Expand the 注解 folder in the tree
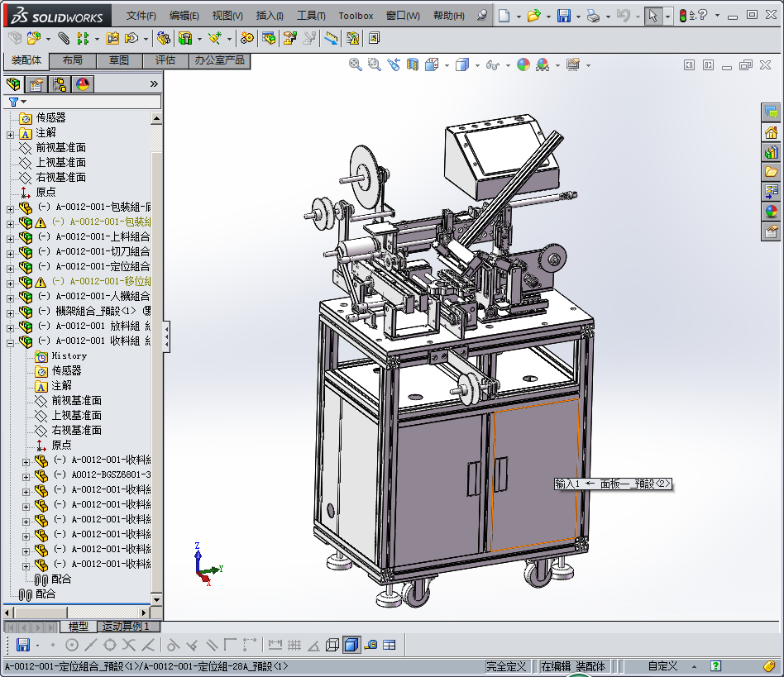Viewport: 784px width, 677px height. (10, 133)
